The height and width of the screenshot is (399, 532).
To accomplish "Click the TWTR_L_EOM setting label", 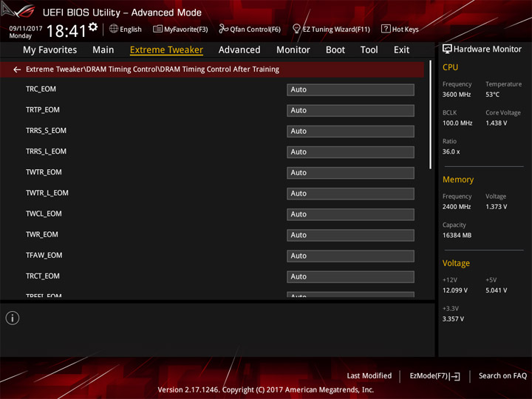I will point(47,193).
